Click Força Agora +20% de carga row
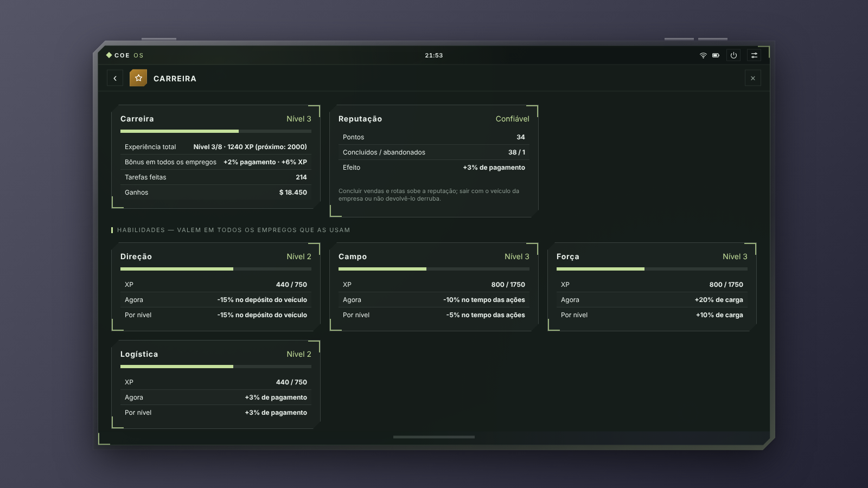 [x=652, y=300]
